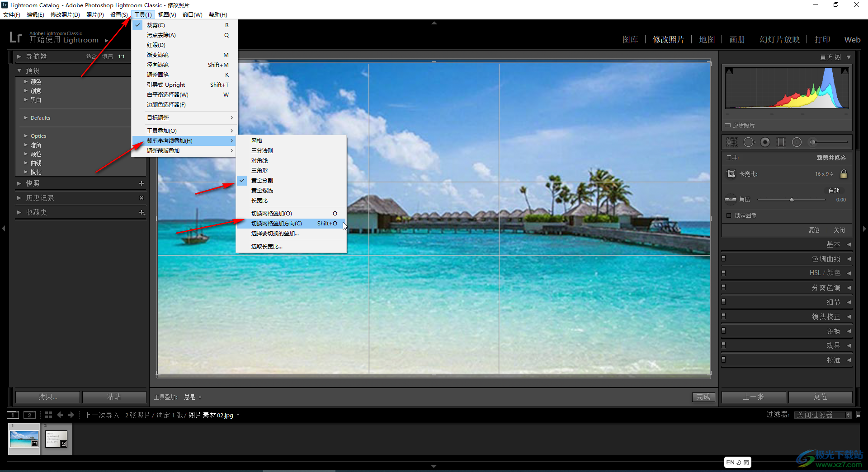
Task: Click 关闭 in crop tool panel
Action: 840,230
